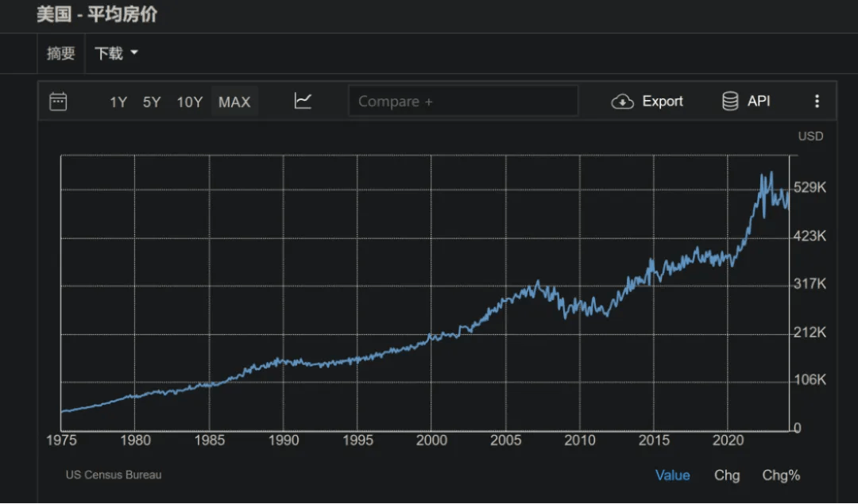The image size is (858, 504).
Task: Click the API database icon
Action: [x=730, y=102]
